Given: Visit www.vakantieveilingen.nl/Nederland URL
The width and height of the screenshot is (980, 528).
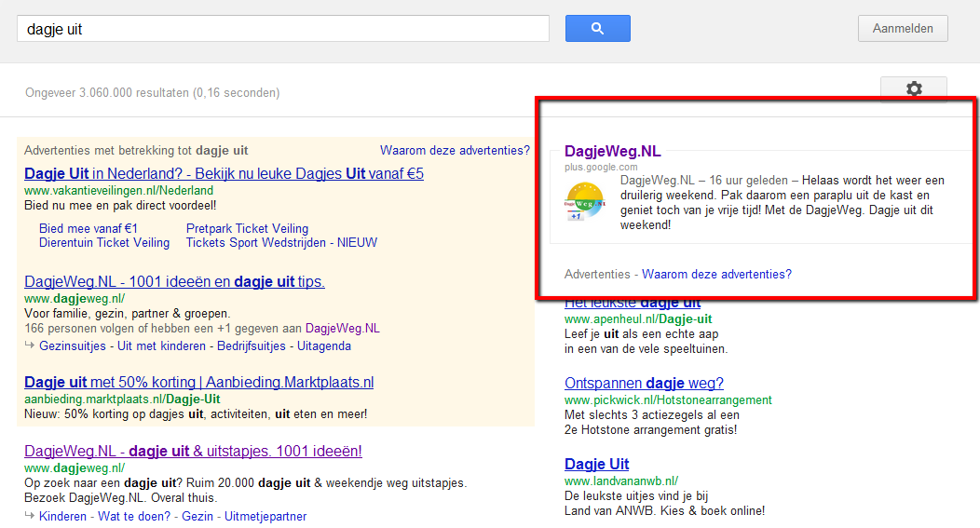Looking at the screenshot, I should tap(118, 191).
